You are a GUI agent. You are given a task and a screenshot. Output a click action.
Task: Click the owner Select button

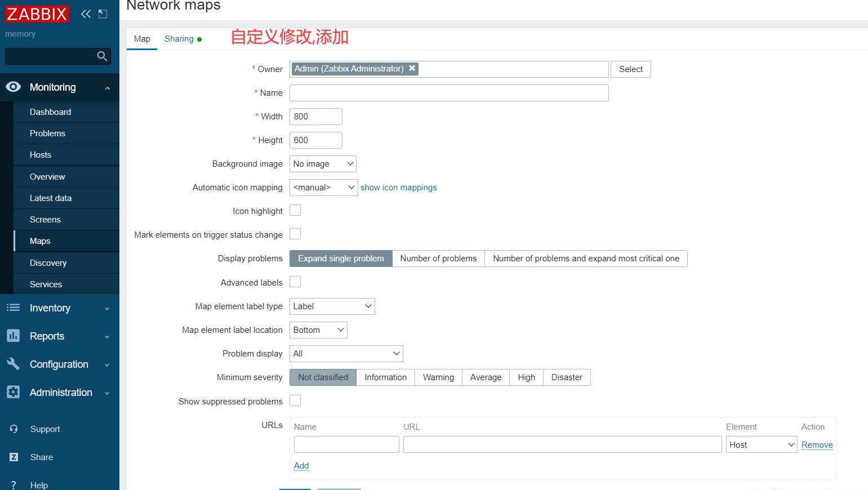pyautogui.click(x=631, y=69)
